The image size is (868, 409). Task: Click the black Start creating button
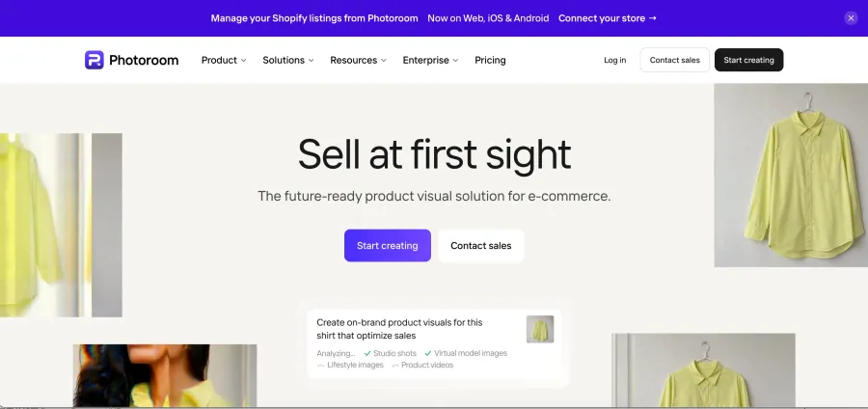[x=748, y=60]
